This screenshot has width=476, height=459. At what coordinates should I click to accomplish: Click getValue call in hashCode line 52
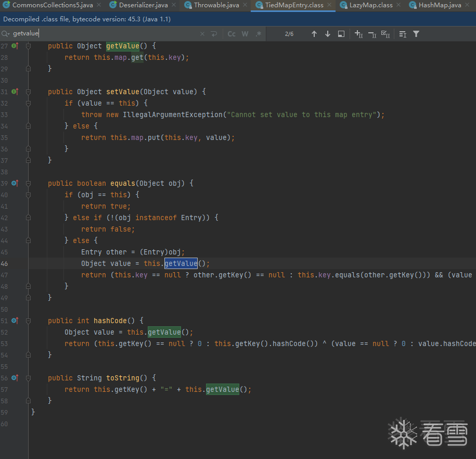(x=164, y=332)
